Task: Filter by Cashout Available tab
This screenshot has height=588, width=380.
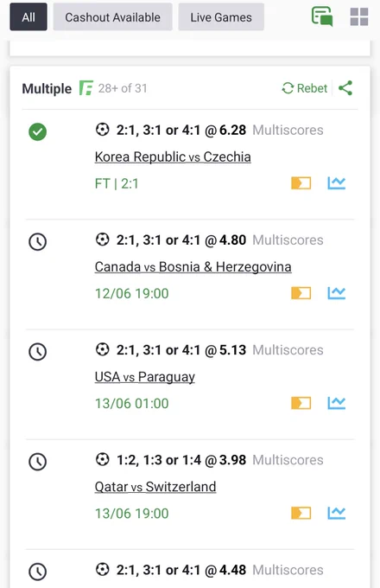Action: click(x=112, y=17)
